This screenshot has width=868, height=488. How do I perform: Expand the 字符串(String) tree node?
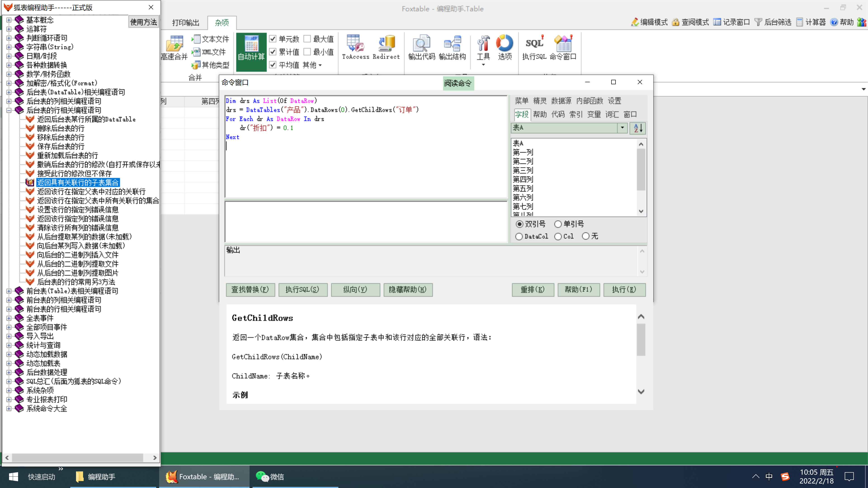click(9, 47)
